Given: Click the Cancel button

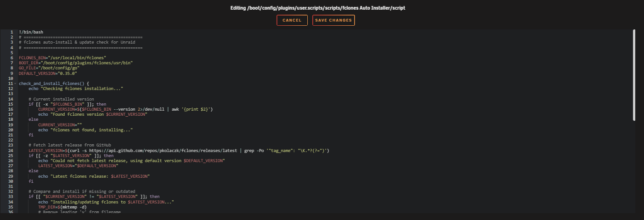Looking at the screenshot, I should (292, 20).
